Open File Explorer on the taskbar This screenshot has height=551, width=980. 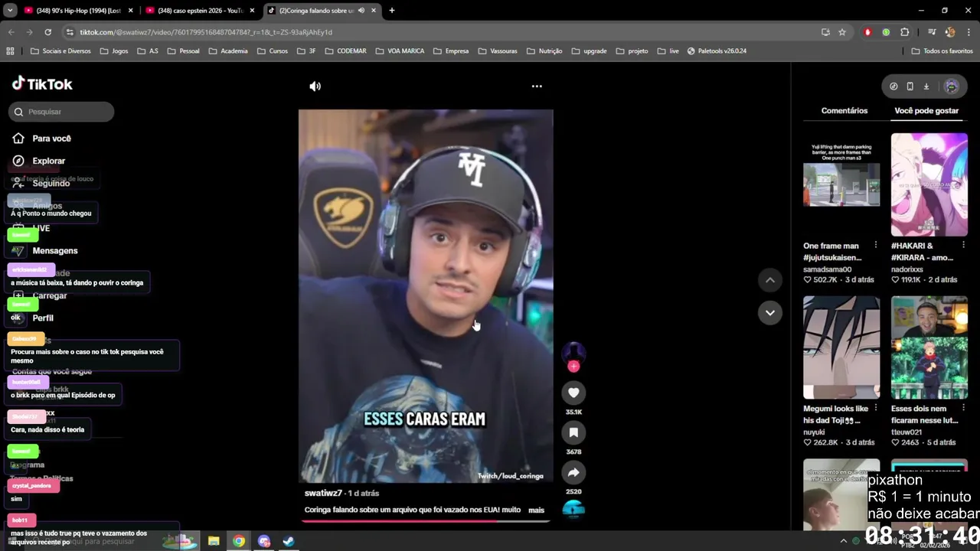click(214, 541)
